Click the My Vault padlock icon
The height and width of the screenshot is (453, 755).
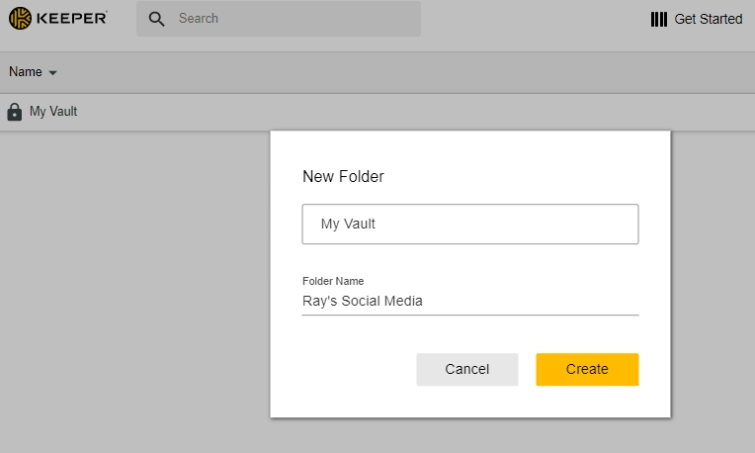(x=14, y=112)
